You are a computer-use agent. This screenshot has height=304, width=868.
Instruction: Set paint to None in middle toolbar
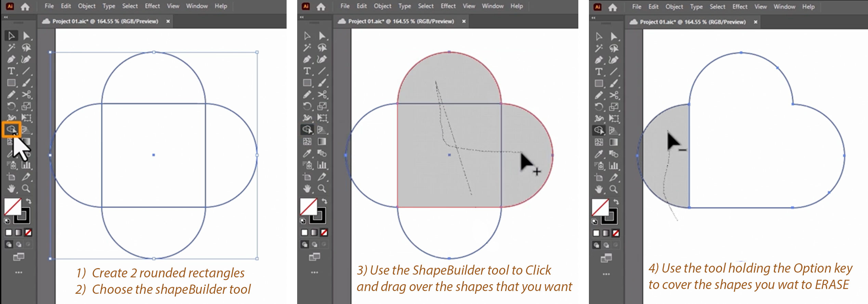tap(324, 233)
